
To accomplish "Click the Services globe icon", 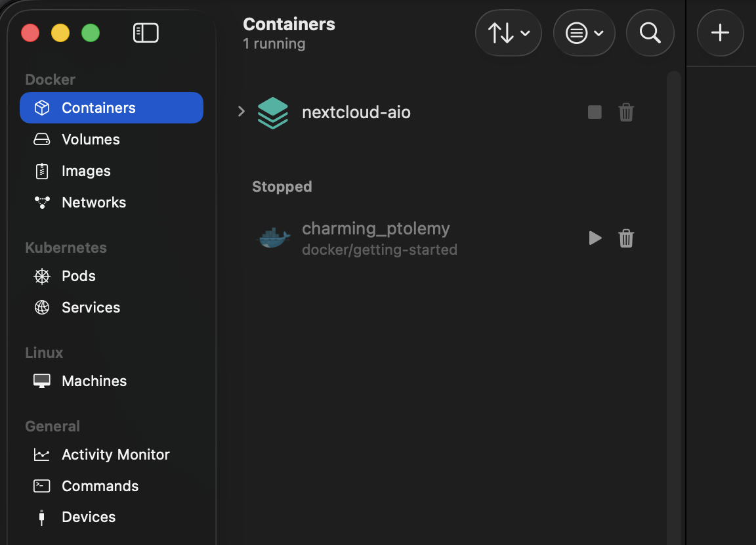I will pos(42,308).
